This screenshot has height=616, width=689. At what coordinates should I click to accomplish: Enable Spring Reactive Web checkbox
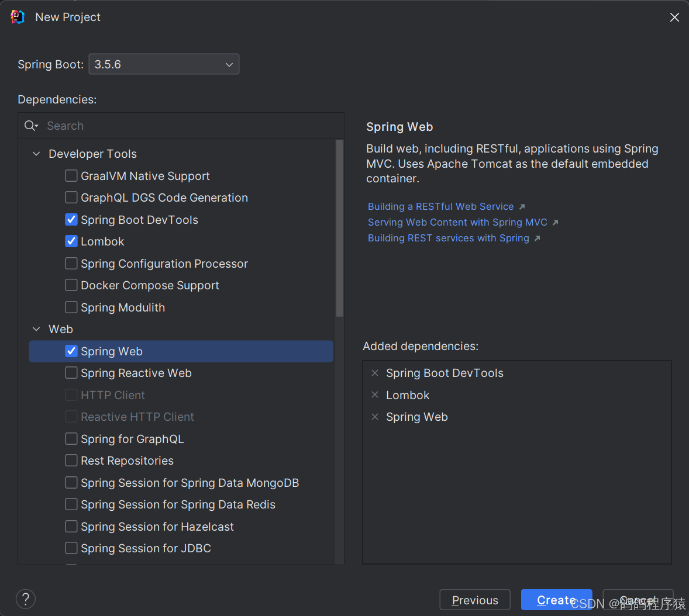tap(71, 373)
